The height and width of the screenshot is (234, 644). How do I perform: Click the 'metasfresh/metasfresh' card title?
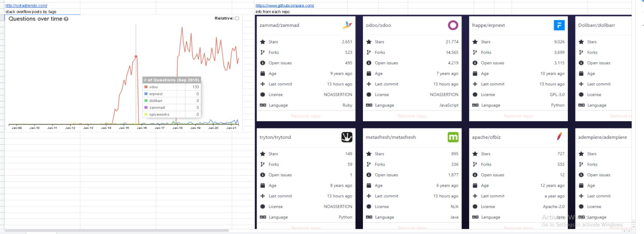pyautogui.click(x=391, y=137)
